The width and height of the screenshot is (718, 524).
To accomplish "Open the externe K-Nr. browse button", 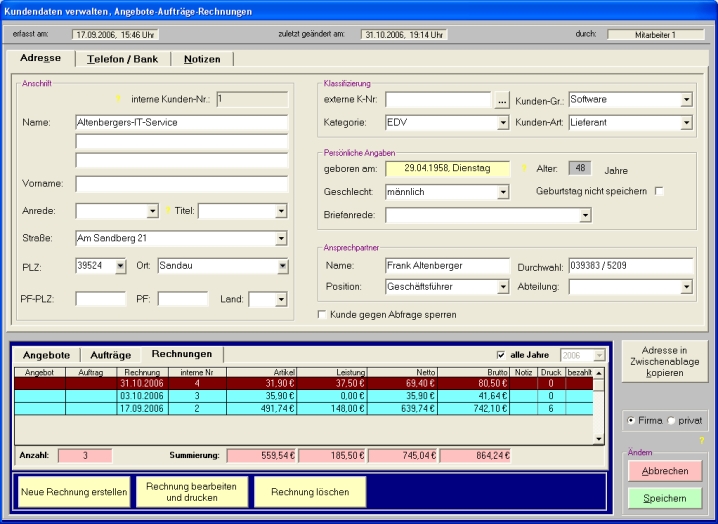I will click(x=502, y=100).
